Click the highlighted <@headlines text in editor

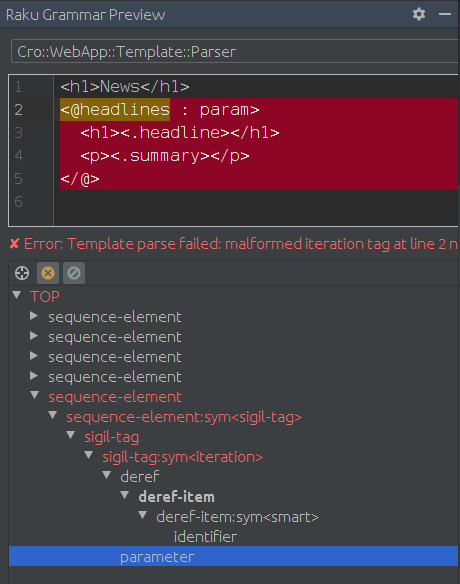coord(115,110)
